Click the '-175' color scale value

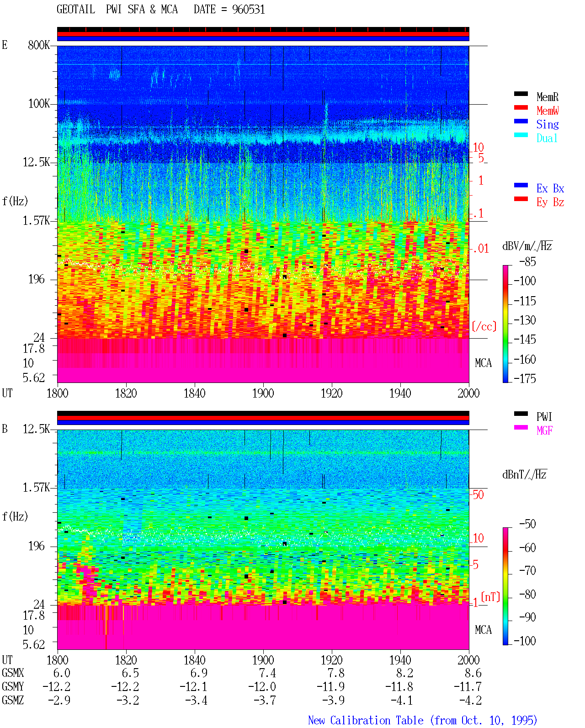coord(525,378)
